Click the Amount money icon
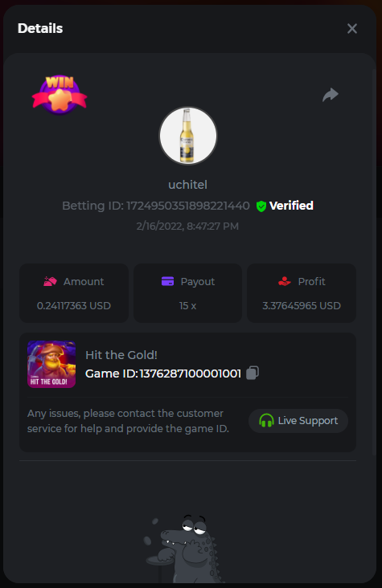 [x=50, y=281]
